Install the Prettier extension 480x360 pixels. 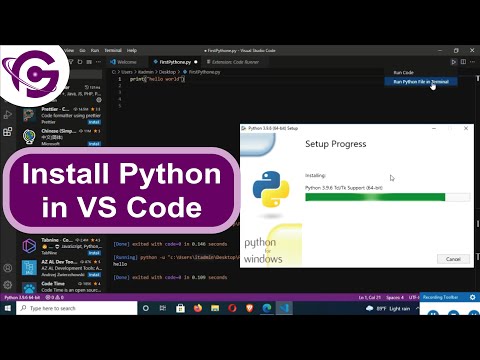(x=94, y=122)
